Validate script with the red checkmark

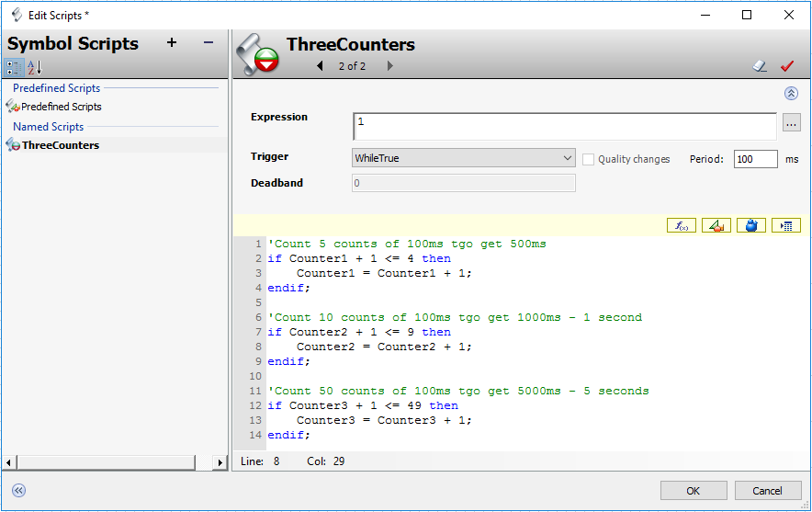(786, 66)
